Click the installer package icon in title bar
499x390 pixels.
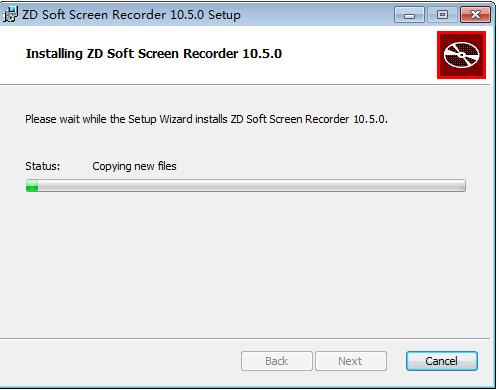[10, 15]
